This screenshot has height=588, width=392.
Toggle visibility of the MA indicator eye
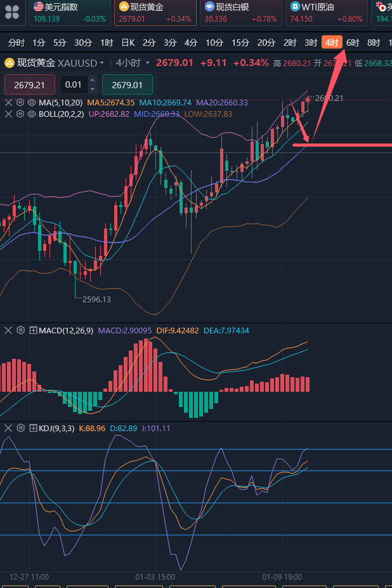(x=31, y=102)
